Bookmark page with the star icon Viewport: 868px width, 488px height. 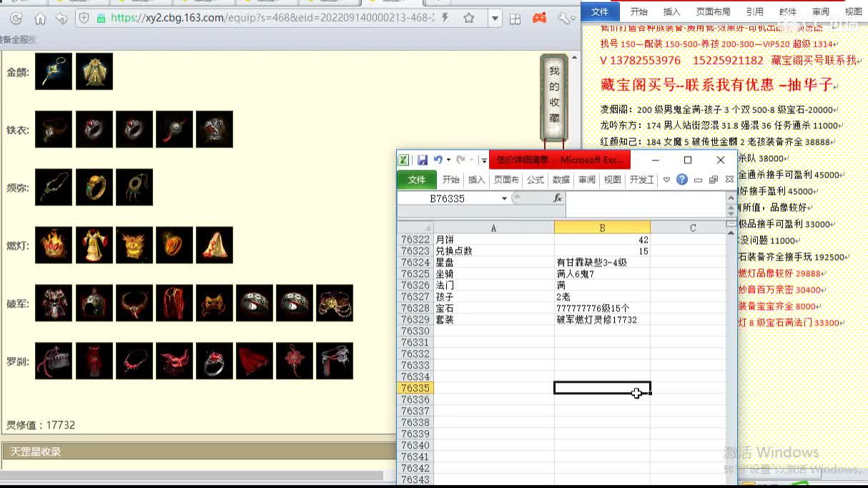click(469, 18)
